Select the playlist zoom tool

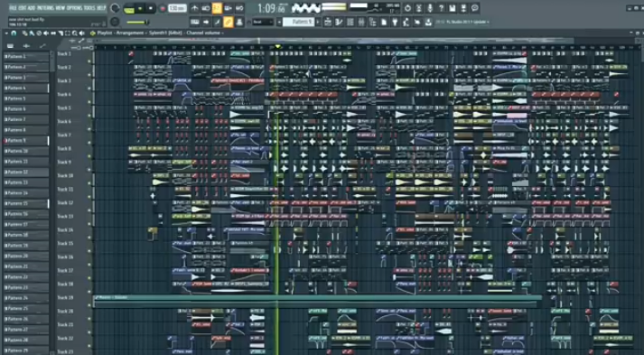(x=75, y=33)
